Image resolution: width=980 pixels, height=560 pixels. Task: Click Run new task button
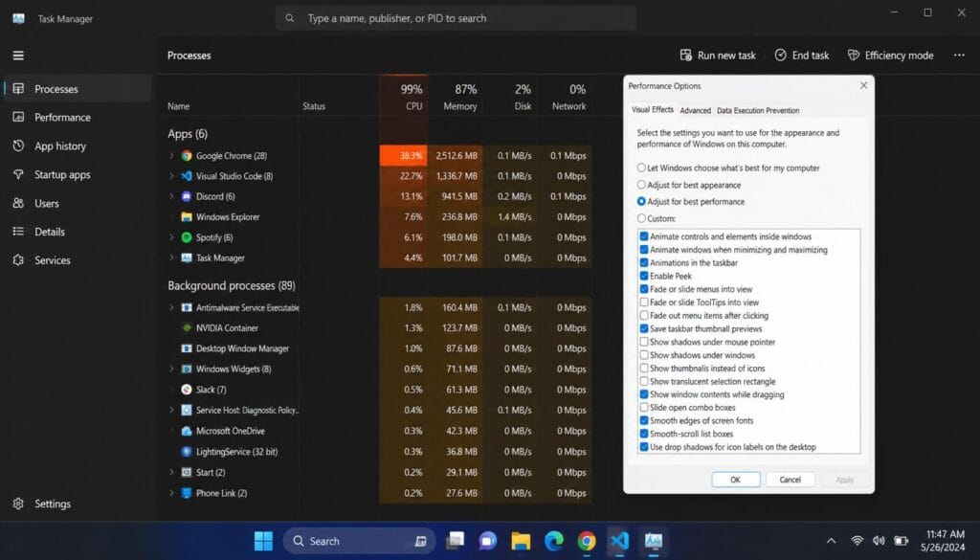point(718,56)
